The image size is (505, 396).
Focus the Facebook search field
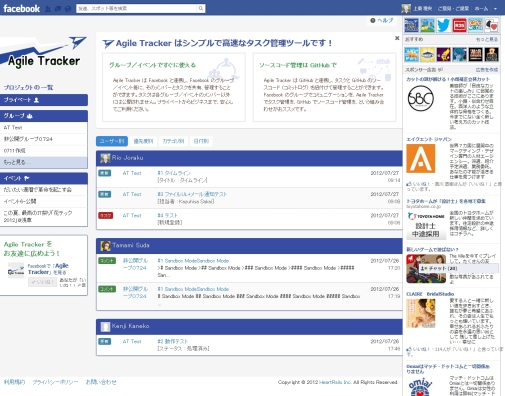point(137,8)
